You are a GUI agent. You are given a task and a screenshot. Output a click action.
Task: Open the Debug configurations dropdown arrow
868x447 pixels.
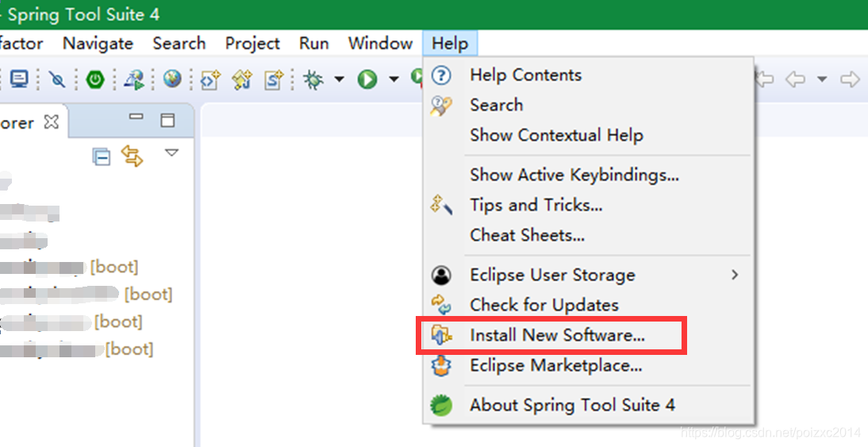(340, 79)
